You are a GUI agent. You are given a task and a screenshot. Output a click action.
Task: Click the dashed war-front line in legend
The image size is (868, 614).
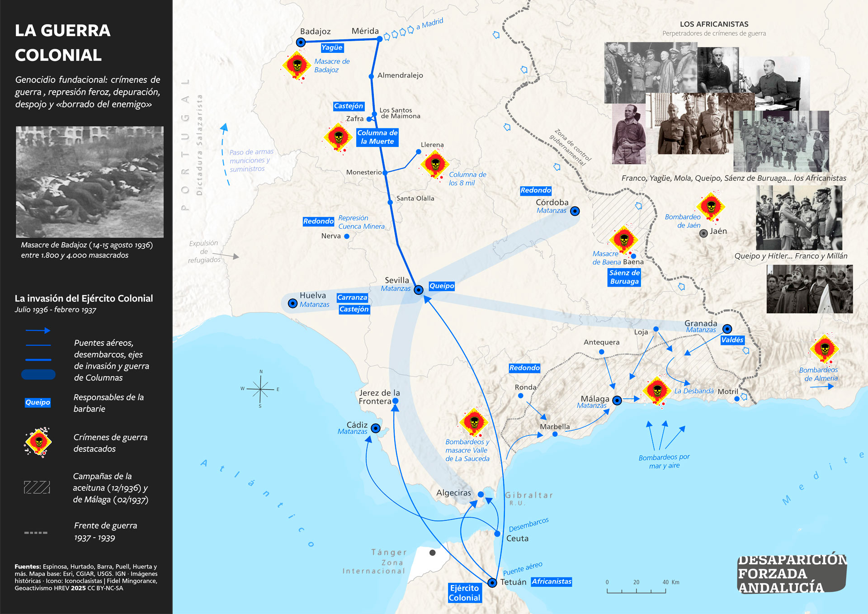coord(36,533)
